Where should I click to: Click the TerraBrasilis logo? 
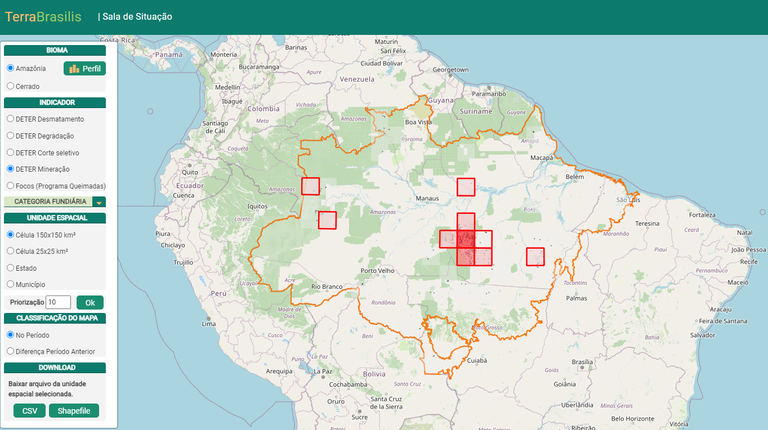point(45,17)
